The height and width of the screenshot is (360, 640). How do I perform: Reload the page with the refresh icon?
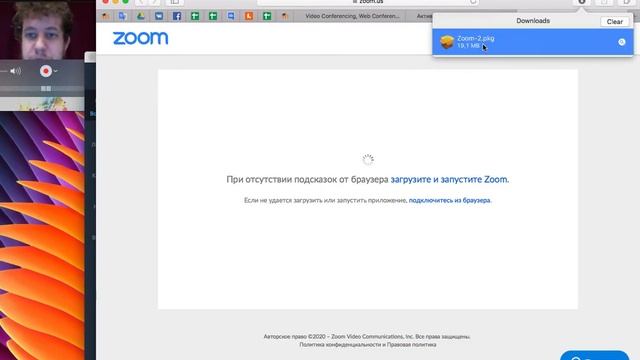pyautogui.click(x=473, y=2)
